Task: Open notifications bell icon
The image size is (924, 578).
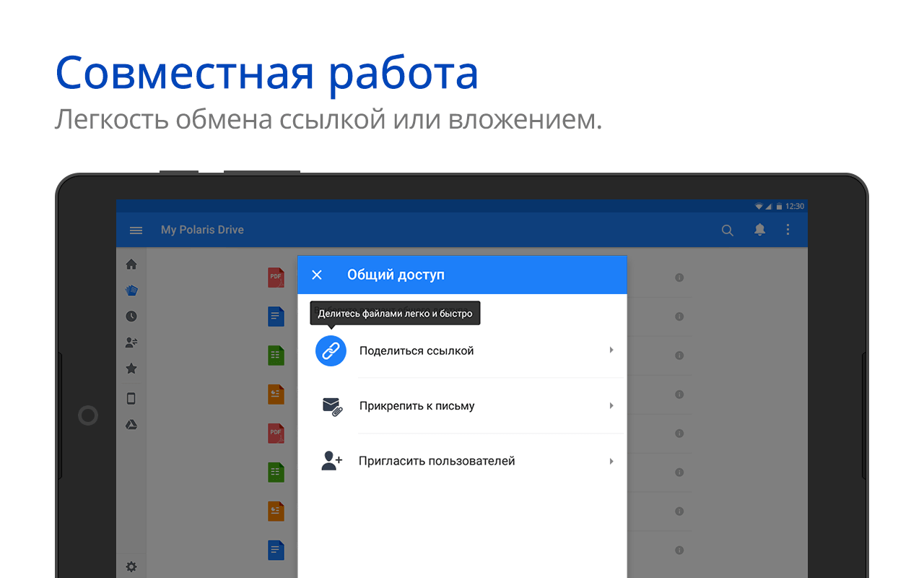Action: (759, 230)
